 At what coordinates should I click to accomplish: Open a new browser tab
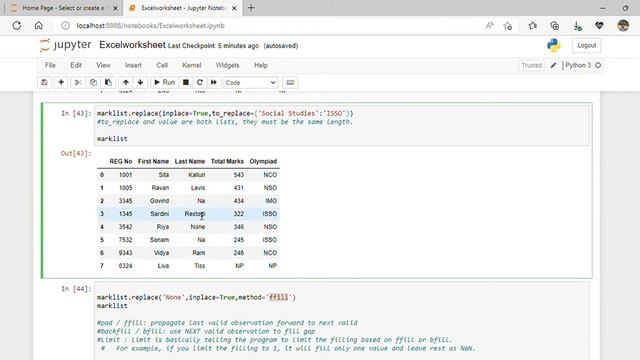click(x=251, y=8)
